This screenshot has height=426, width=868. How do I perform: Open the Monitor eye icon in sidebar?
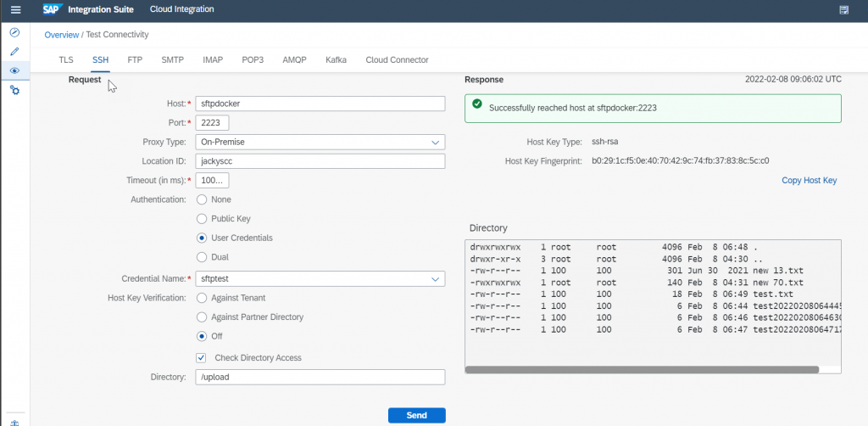click(15, 70)
